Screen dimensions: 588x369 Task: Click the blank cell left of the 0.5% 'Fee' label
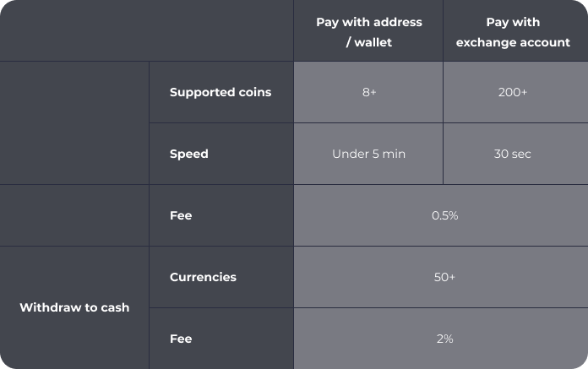[74, 215]
